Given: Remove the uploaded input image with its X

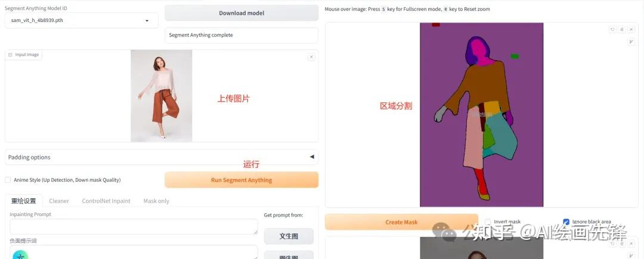Looking at the screenshot, I should (x=311, y=57).
